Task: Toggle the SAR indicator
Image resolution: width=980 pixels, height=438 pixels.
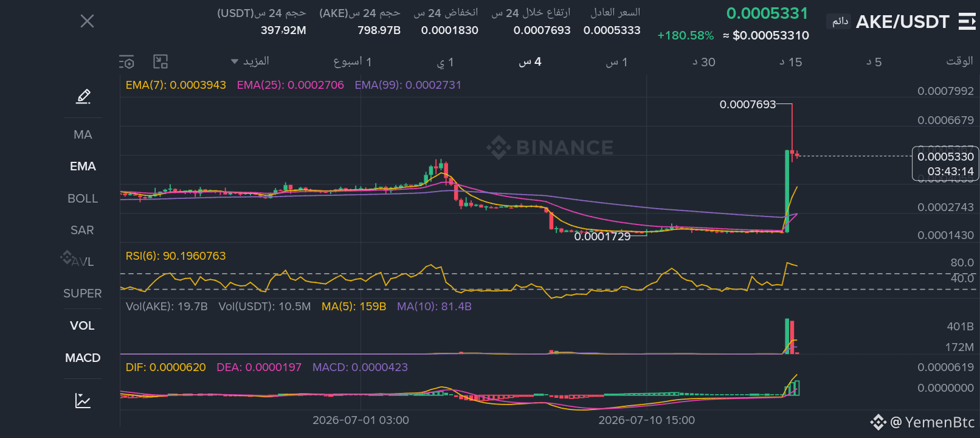Action: 82,230
